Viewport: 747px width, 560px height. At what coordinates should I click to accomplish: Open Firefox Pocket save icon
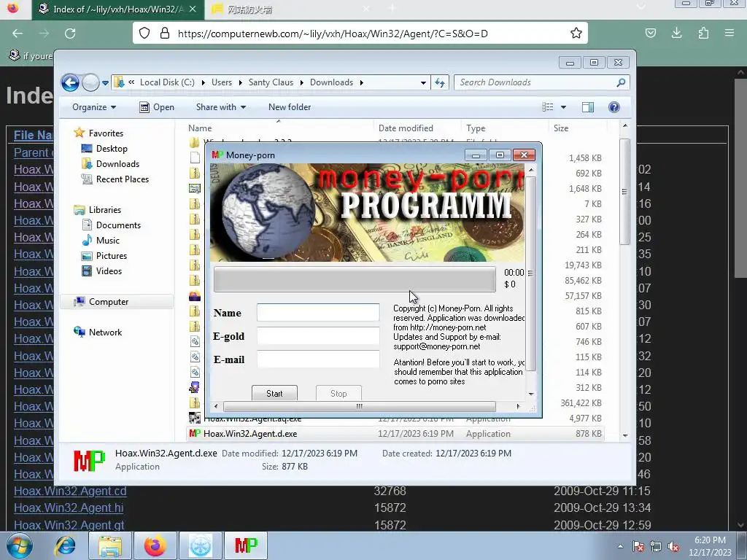[651, 34]
